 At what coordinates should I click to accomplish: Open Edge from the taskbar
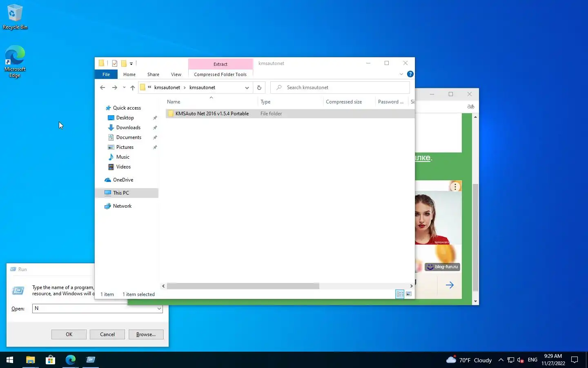point(71,360)
